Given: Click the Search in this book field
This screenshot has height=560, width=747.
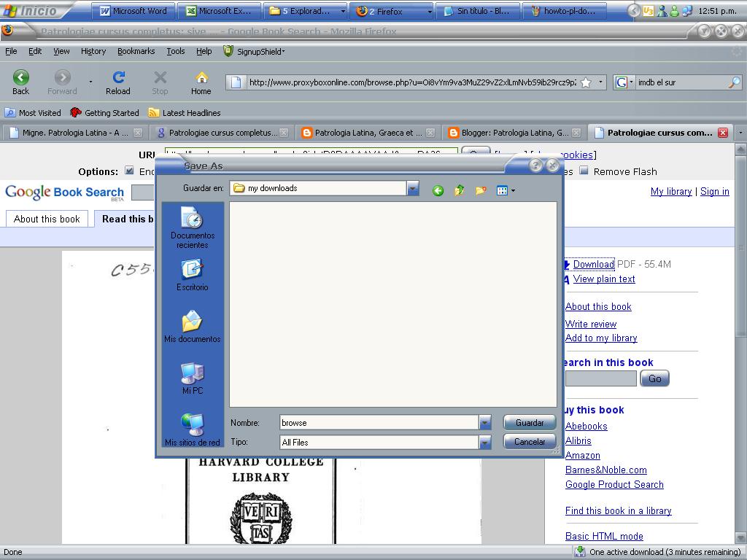Looking at the screenshot, I should click(601, 378).
